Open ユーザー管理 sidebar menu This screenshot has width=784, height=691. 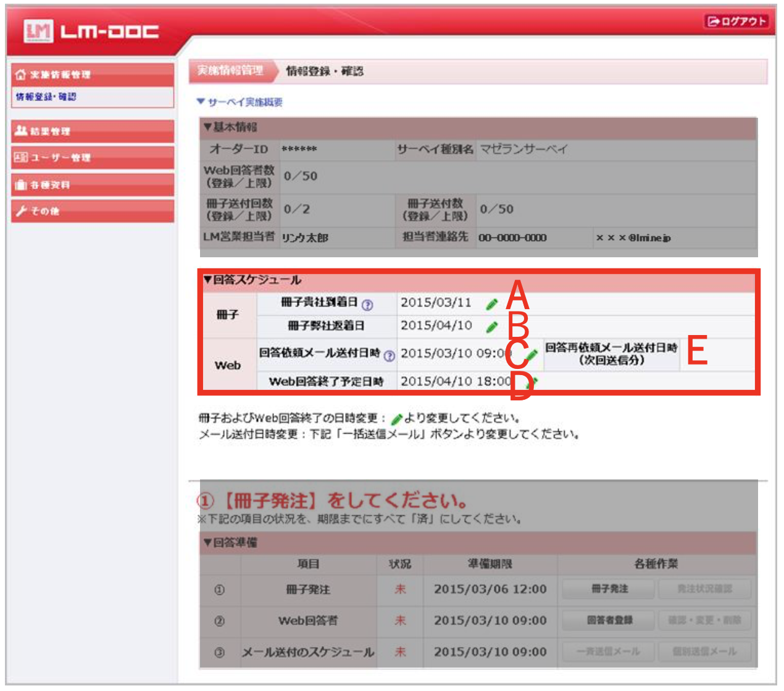click(93, 157)
